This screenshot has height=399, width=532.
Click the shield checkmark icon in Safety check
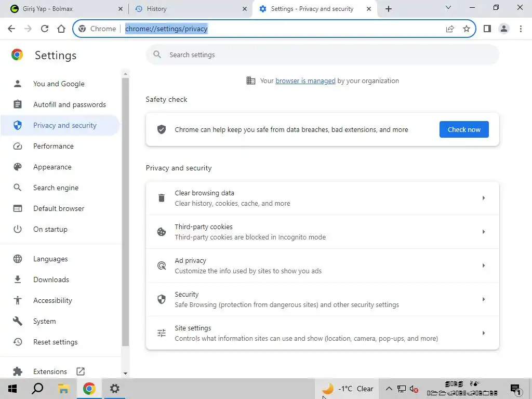pos(162,129)
